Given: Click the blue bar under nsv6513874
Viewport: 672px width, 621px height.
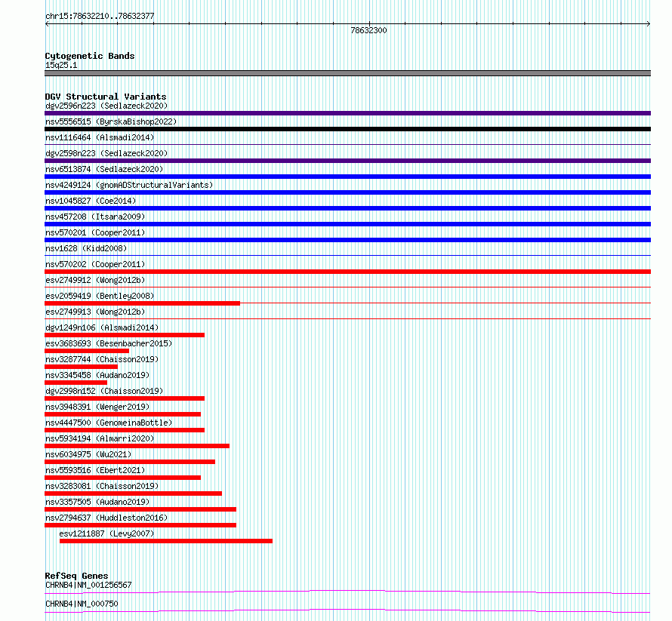Looking at the screenshot, I should 347,177.
